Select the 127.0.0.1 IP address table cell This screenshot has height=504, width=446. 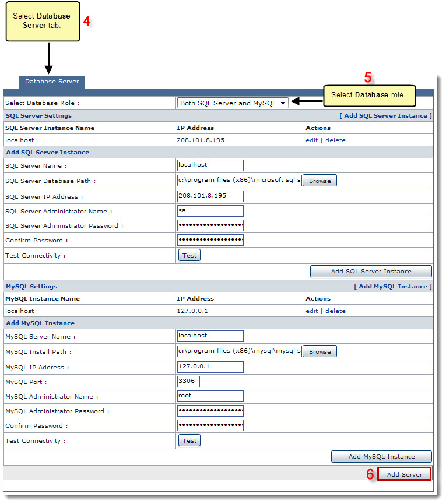240,311
